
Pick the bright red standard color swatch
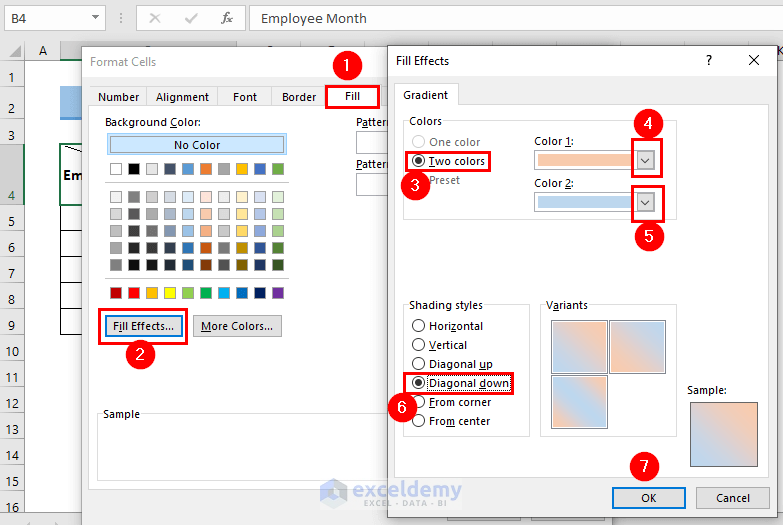click(134, 293)
